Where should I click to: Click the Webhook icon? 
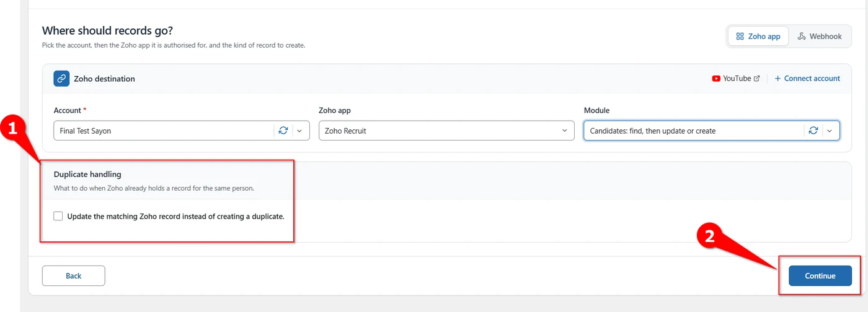tap(802, 37)
